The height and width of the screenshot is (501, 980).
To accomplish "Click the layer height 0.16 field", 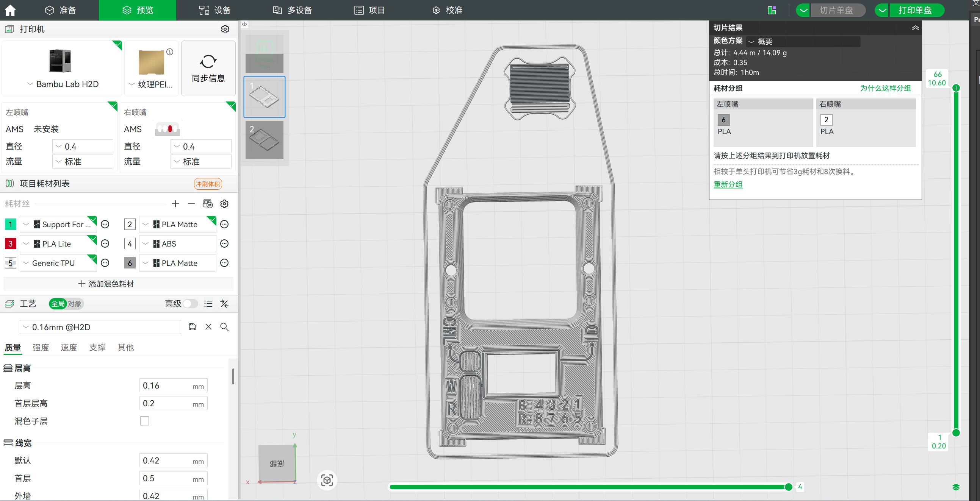I will coord(173,386).
